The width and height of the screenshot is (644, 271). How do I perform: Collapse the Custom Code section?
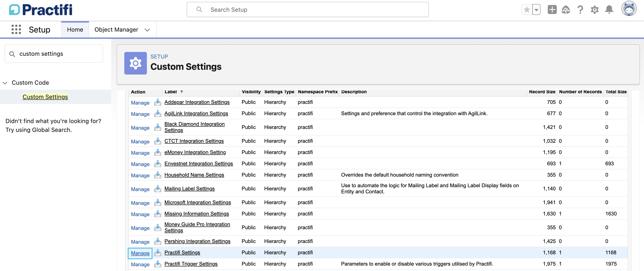[5, 83]
